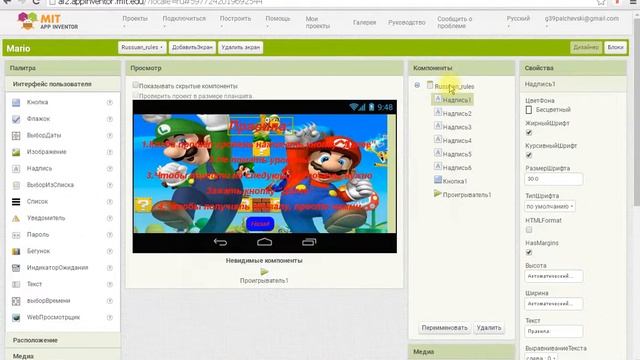Toggle tablet size preview checkbox
Screen dimensions: 640x360
tap(135, 95)
